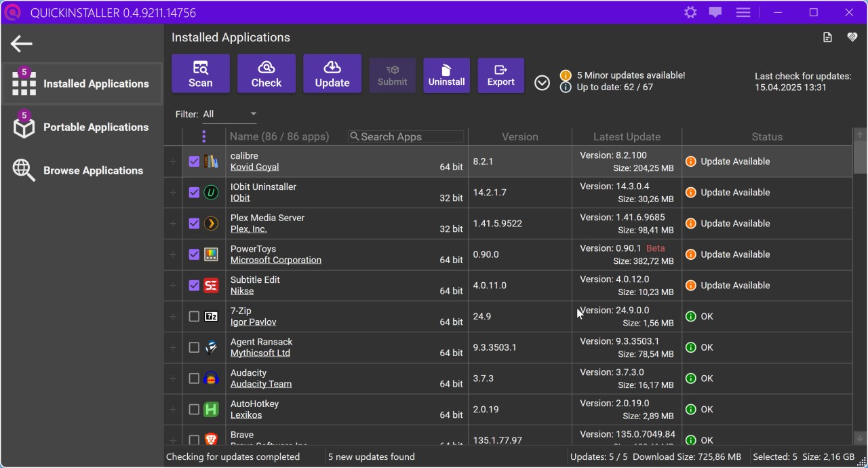868x468 pixels.
Task: Expand the circled chevron next to Export
Action: (542, 83)
